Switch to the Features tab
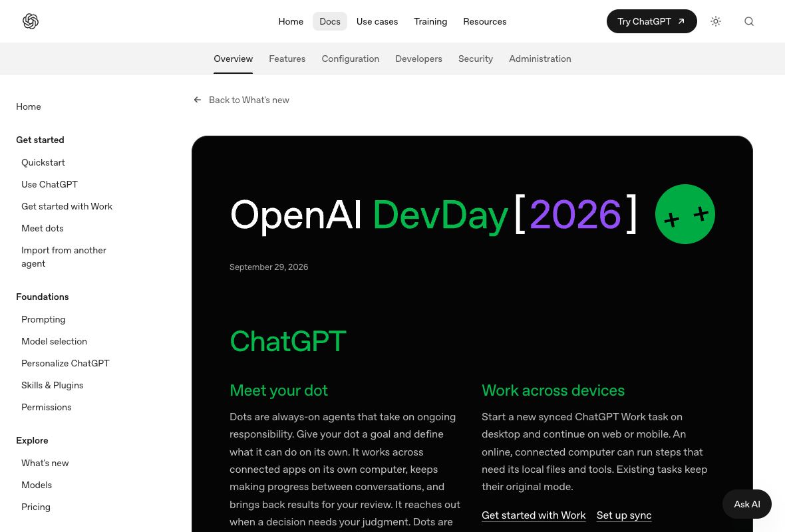The image size is (785, 532). [287, 59]
